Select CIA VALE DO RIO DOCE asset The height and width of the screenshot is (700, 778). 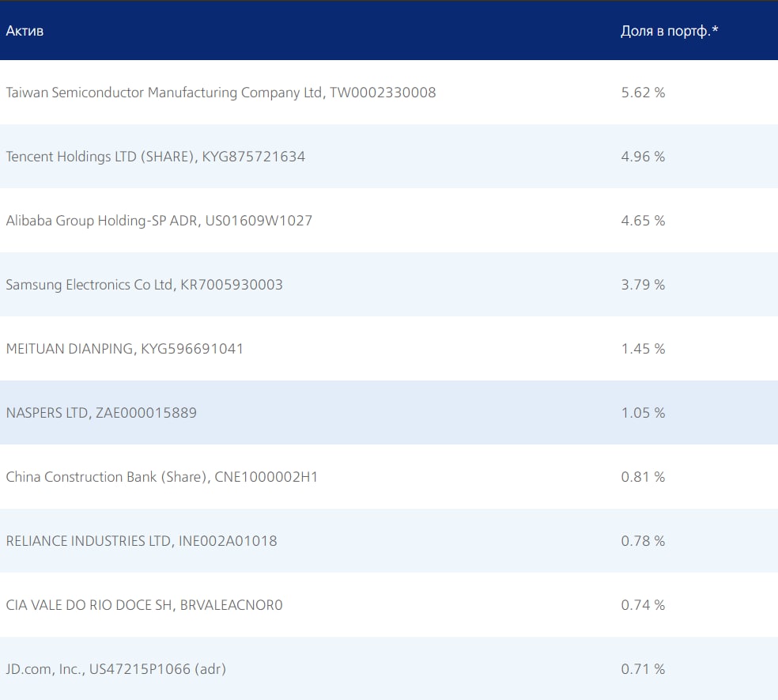tap(145, 604)
